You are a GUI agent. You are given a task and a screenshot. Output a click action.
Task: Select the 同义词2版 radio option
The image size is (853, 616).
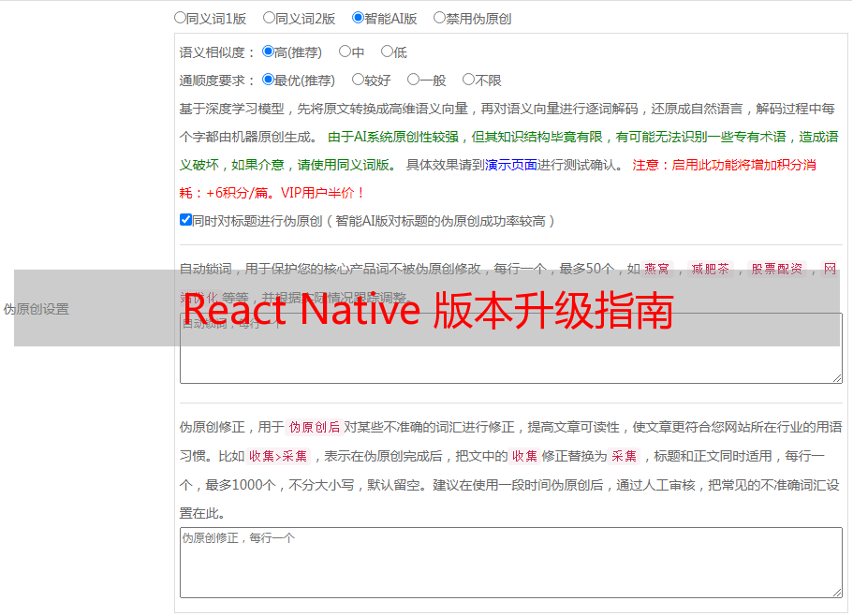coord(269,18)
